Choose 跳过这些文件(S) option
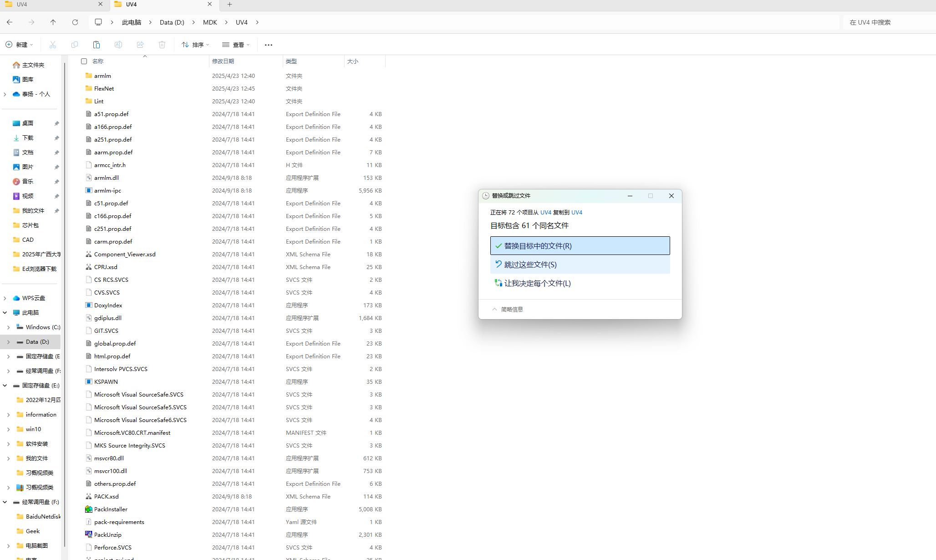This screenshot has height=560, width=936. [580, 265]
